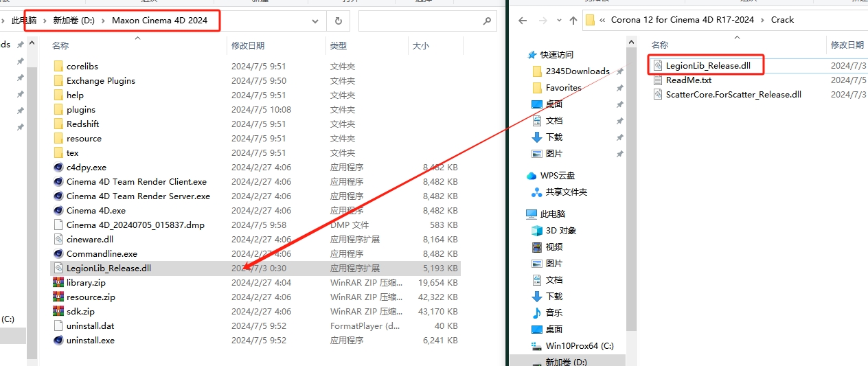The width and height of the screenshot is (868, 366).
Task: Click the ScatterCore.ForScatter_Release.dll file icon
Action: pyautogui.click(x=658, y=94)
